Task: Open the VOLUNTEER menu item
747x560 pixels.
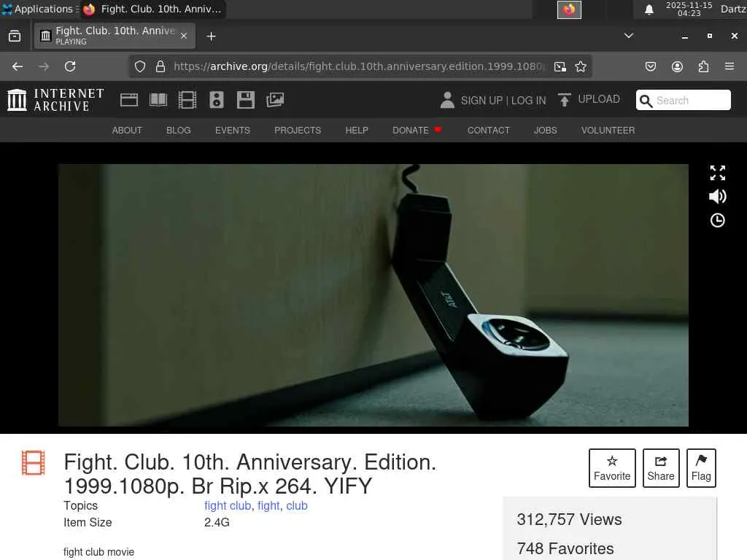Action: (608, 130)
